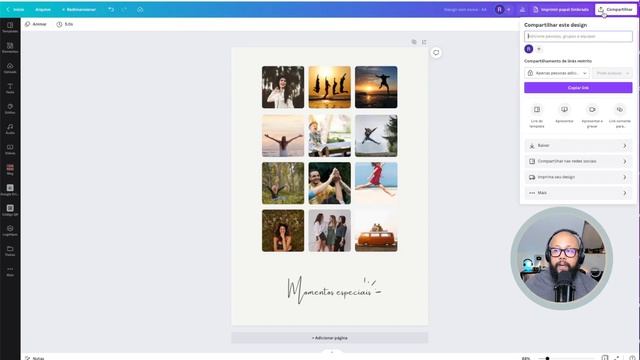Viewport: 640px width, 360px height.
Task: Select the orange van photo
Action: 376,231
